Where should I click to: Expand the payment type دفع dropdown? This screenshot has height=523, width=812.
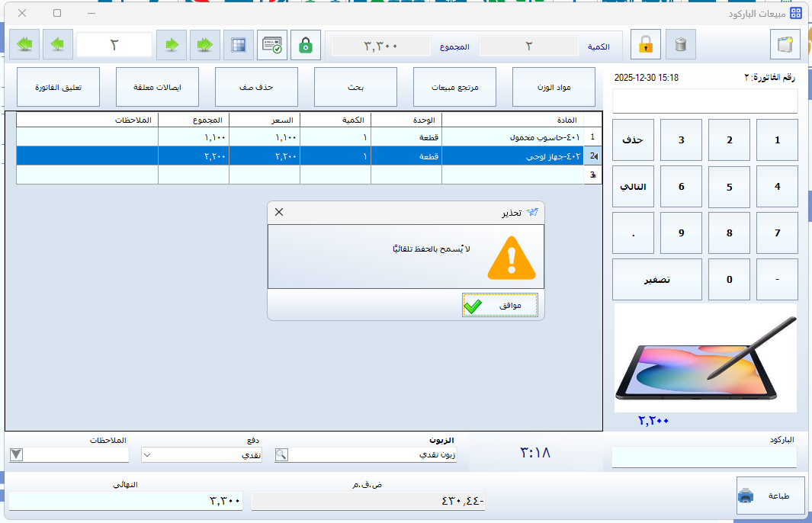pyautogui.click(x=148, y=454)
